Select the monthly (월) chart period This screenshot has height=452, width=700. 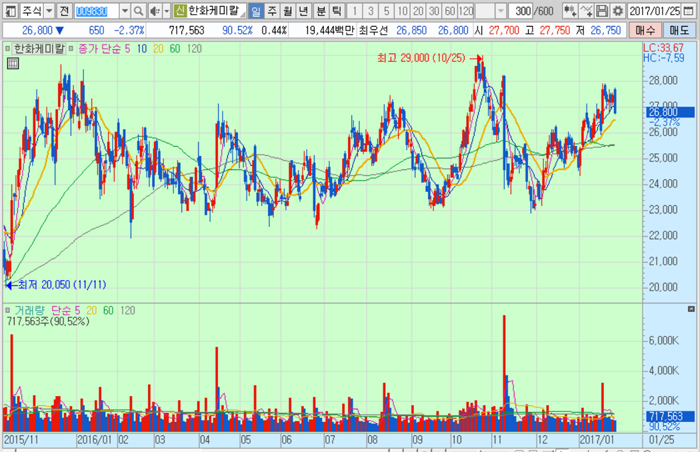[x=289, y=10]
